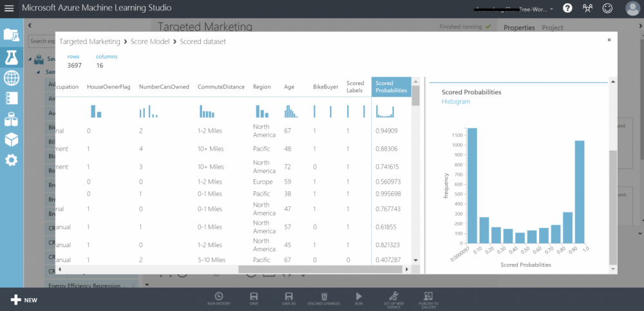Click the 10+ Miles cell in Pacific row
644x311 pixels.
211,149
